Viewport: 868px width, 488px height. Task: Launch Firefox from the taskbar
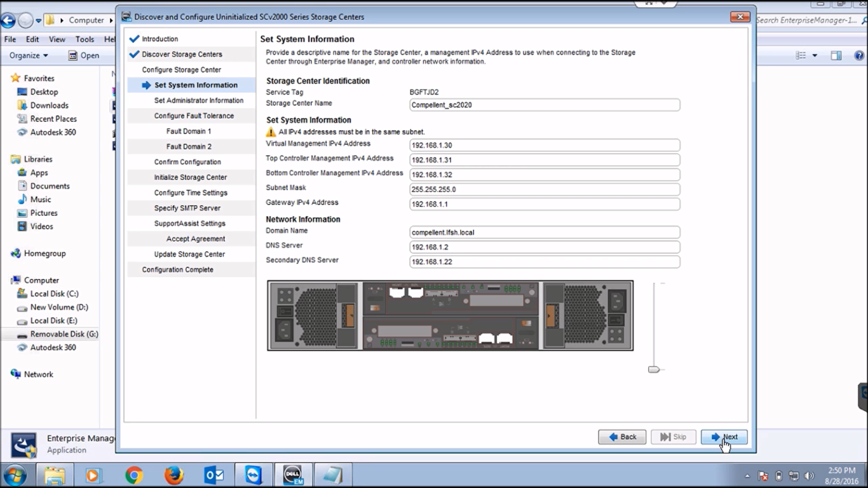pyautogui.click(x=172, y=475)
